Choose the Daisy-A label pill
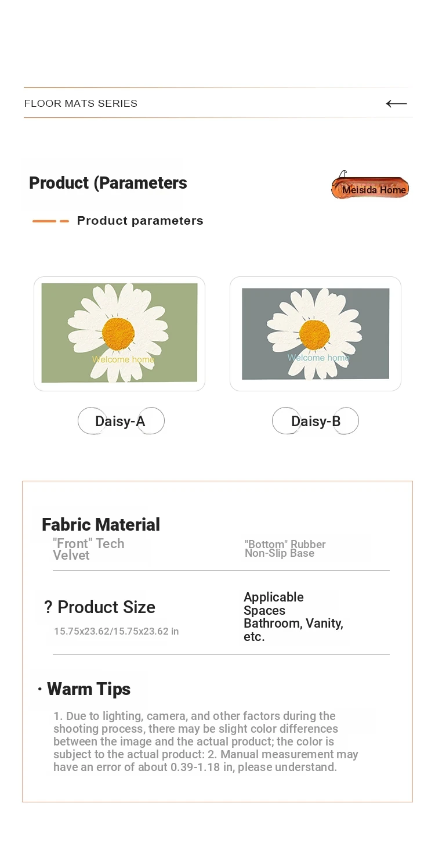Screen dimensions: 435x868 pos(121,421)
